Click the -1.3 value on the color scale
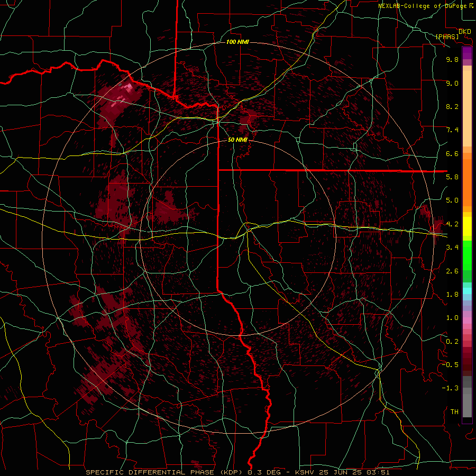Viewport: 476px width, 476px height. pos(450,388)
